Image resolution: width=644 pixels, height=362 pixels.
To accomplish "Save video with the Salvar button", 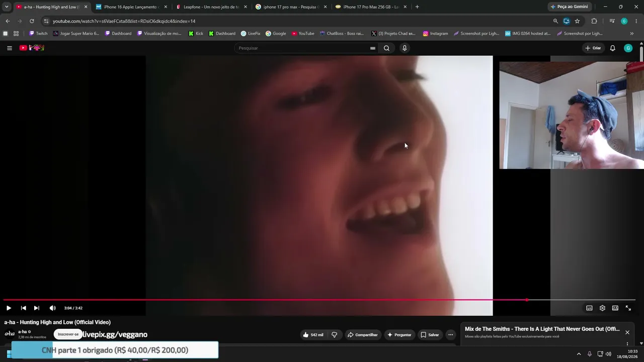I will click(x=430, y=335).
